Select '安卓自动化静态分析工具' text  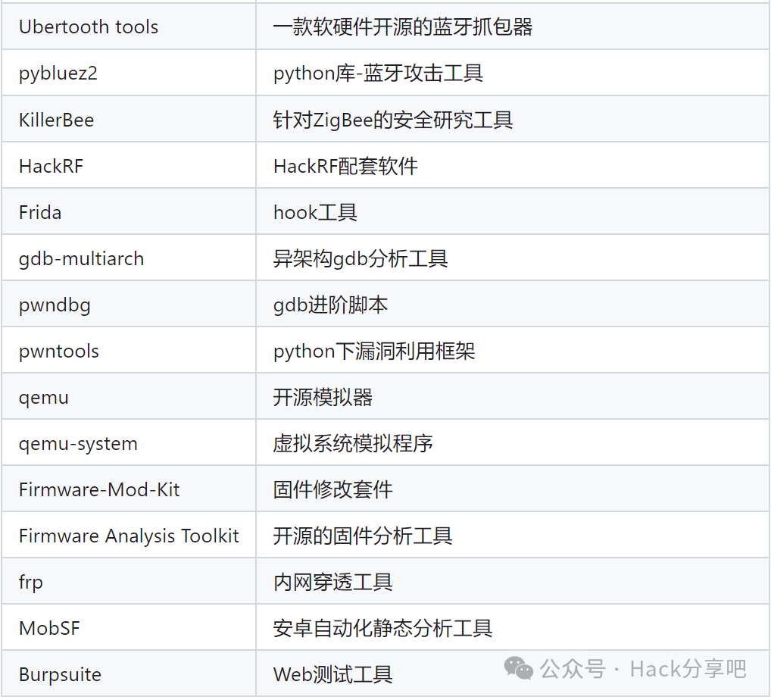pos(382,628)
